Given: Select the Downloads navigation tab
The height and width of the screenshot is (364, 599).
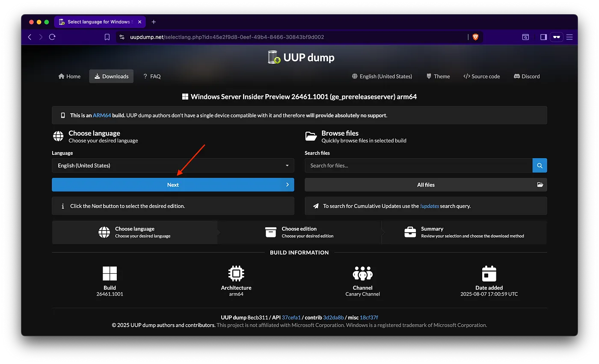Looking at the screenshot, I should coord(111,76).
